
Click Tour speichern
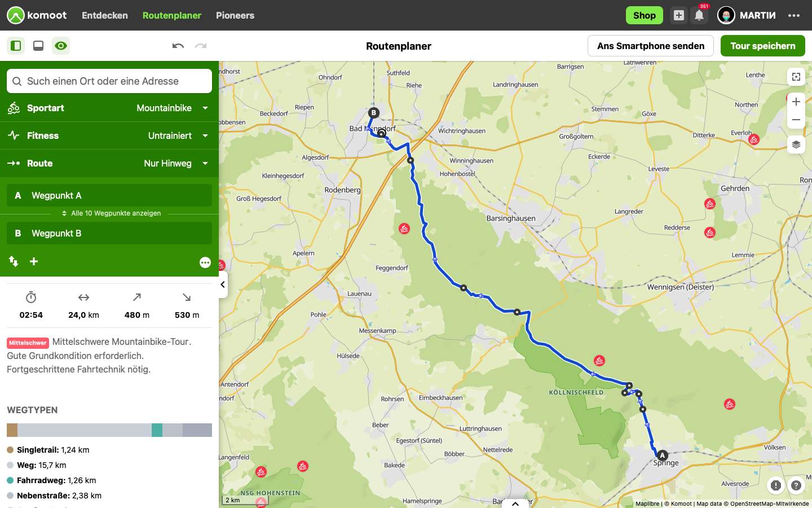click(x=763, y=46)
